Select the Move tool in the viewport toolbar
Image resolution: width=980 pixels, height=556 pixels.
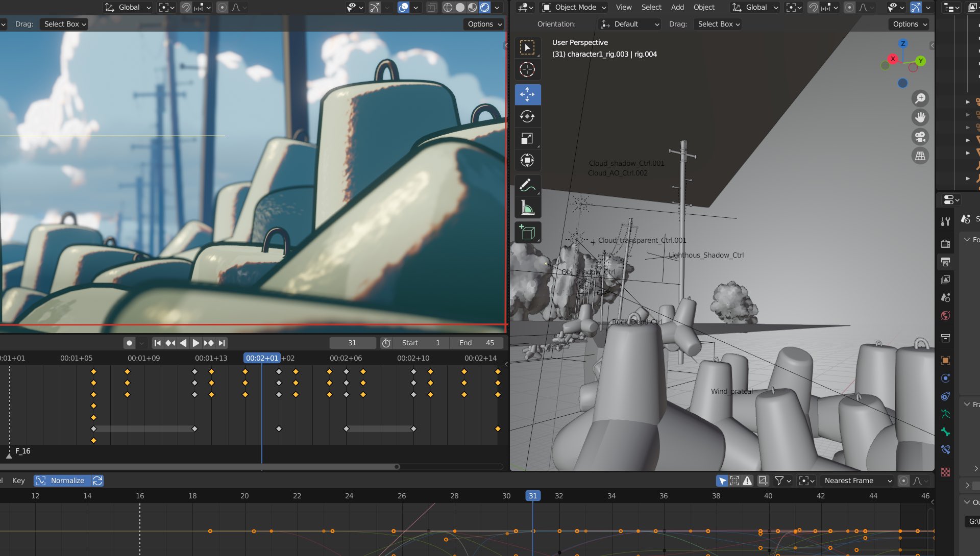[x=527, y=94]
